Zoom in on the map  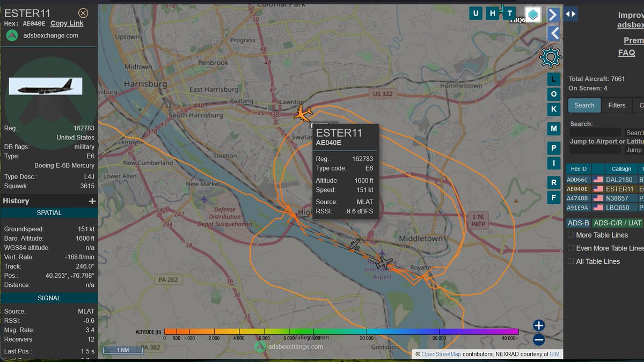(x=539, y=325)
